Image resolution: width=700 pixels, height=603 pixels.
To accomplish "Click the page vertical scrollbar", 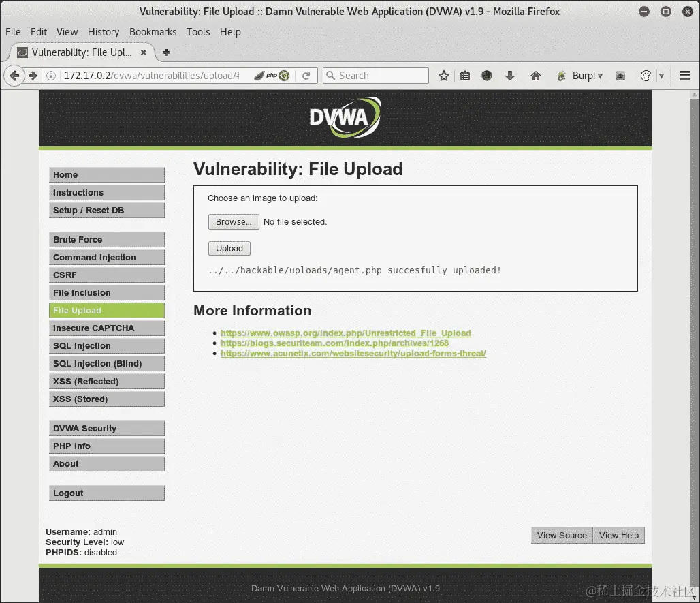I will 694,346.
